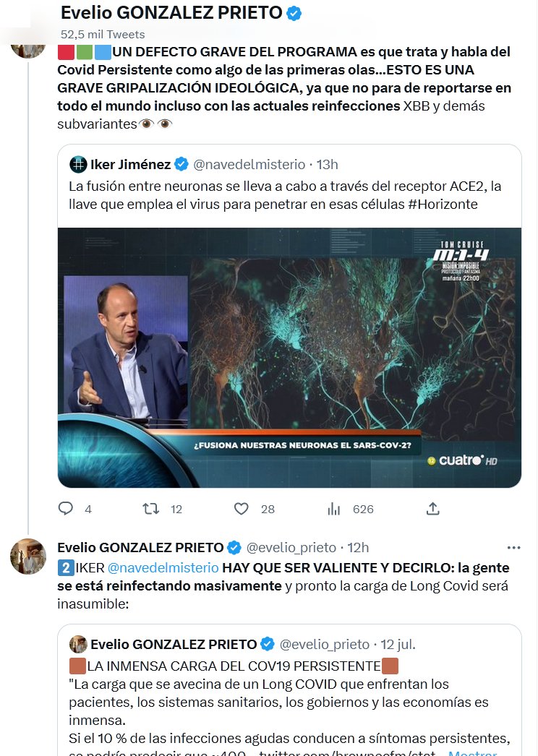
Task: Open the #Horizonte hashtag
Action: click(x=443, y=204)
